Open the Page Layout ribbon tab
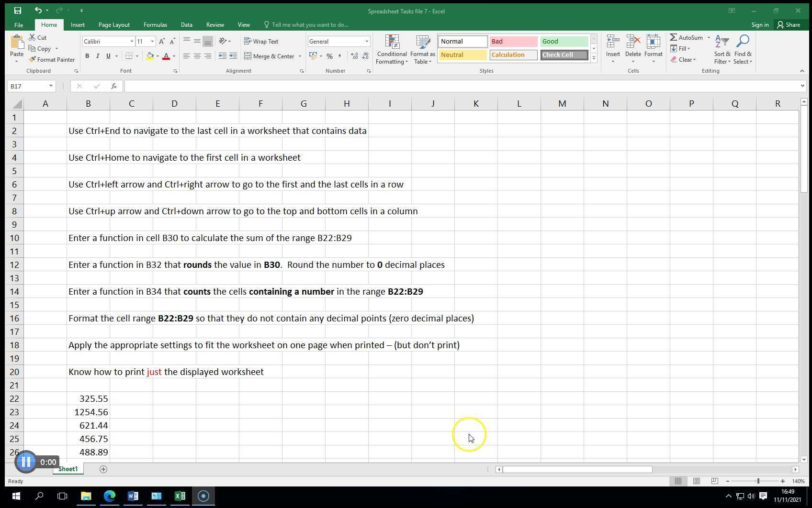812x508 pixels. coord(114,24)
